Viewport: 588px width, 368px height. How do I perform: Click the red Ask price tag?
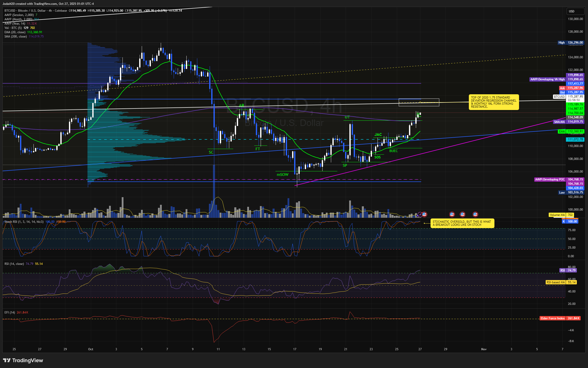[562, 88]
